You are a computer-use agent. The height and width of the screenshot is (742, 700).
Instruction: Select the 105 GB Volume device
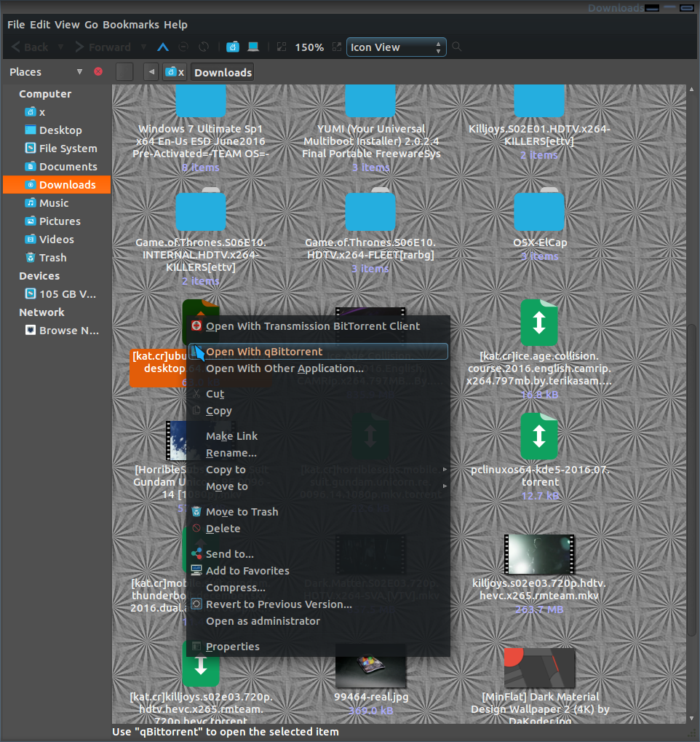[x=57, y=294]
